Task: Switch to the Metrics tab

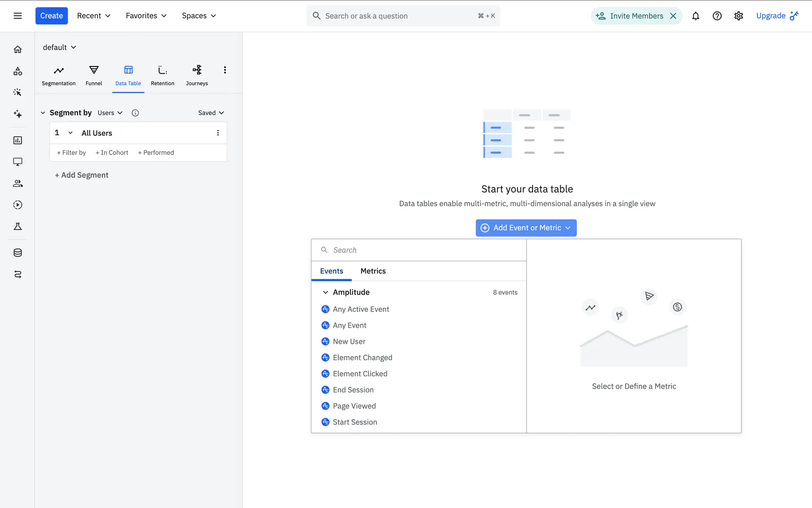Action: tap(373, 271)
